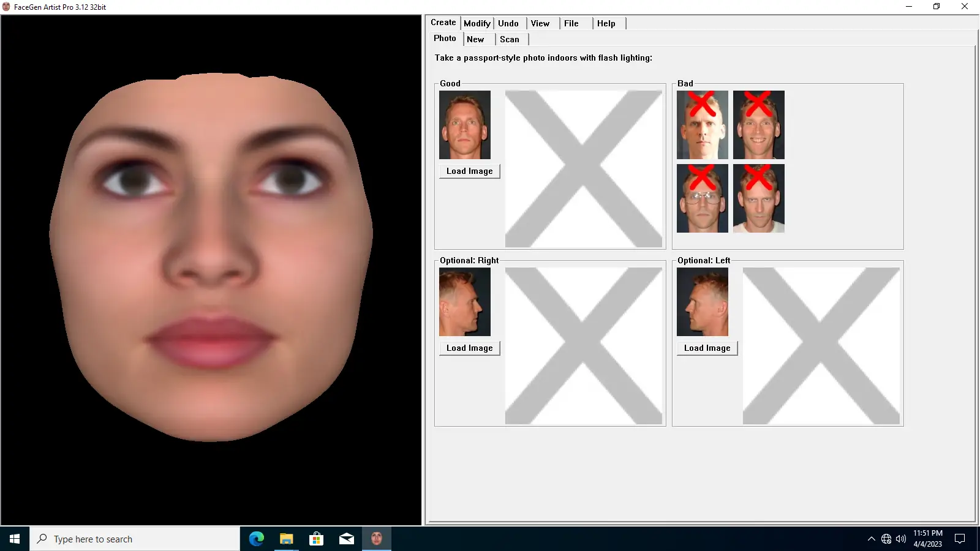
Task: Switch to the Scan sub-tab
Action: coord(510,39)
